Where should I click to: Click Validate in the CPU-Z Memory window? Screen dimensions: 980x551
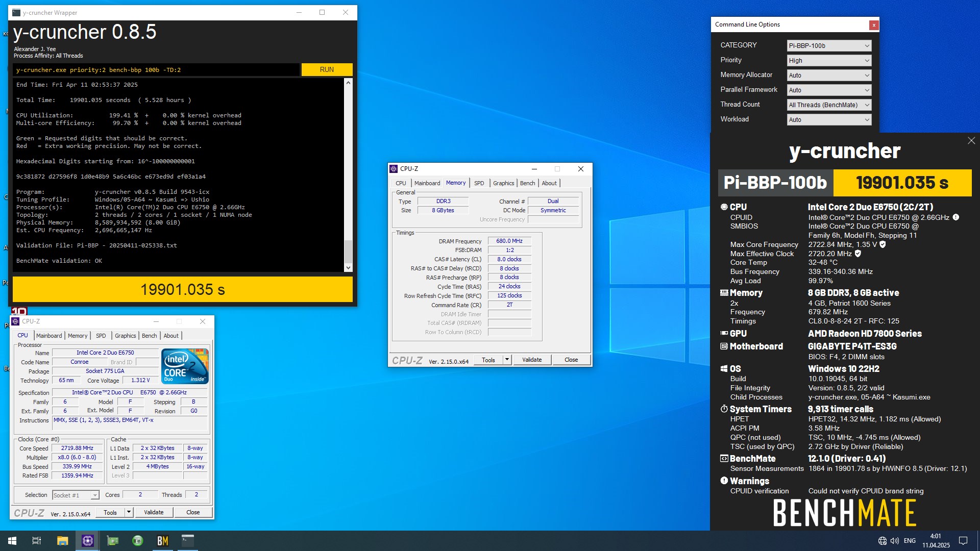pyautogui.click(x=532, y=360)
